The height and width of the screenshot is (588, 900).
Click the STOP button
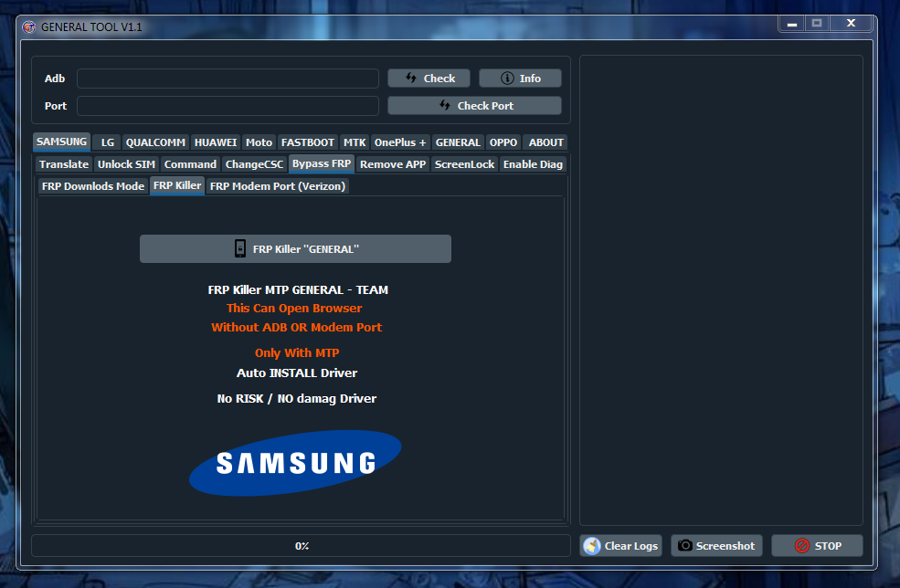pos(817,546)
